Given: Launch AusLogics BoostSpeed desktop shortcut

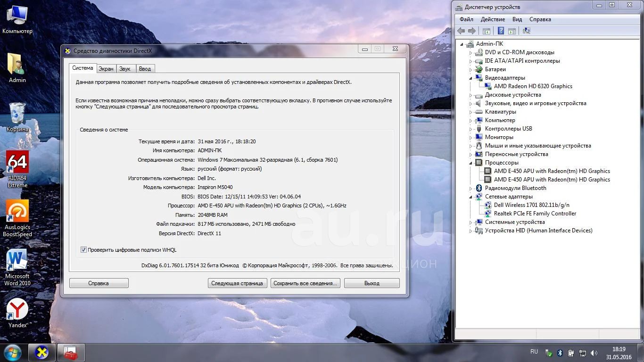Looking at the screenshot, I should [x=17, y=218].
